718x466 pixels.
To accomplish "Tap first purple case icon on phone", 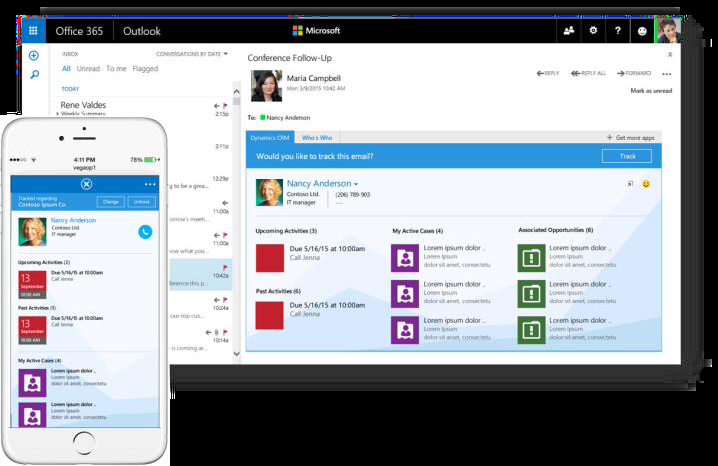I will [32, 383].
